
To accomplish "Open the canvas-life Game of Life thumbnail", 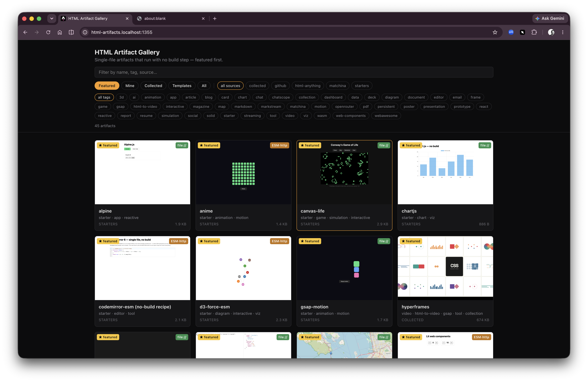I will click(x=344, y=172).
